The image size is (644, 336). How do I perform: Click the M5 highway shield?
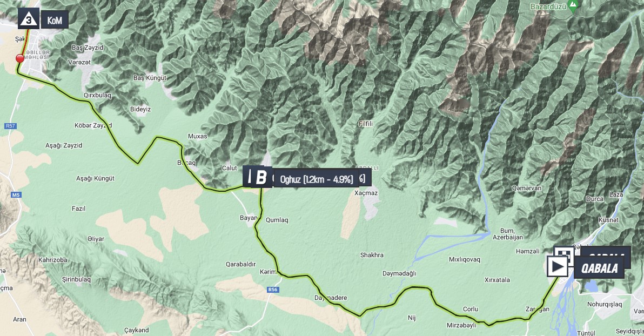point(16,194)
